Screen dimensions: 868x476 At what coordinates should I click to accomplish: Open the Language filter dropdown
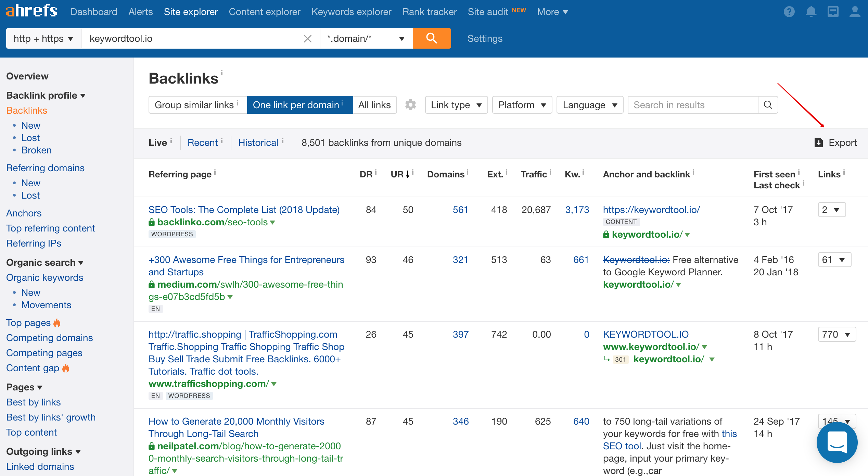tap(590, 105)
